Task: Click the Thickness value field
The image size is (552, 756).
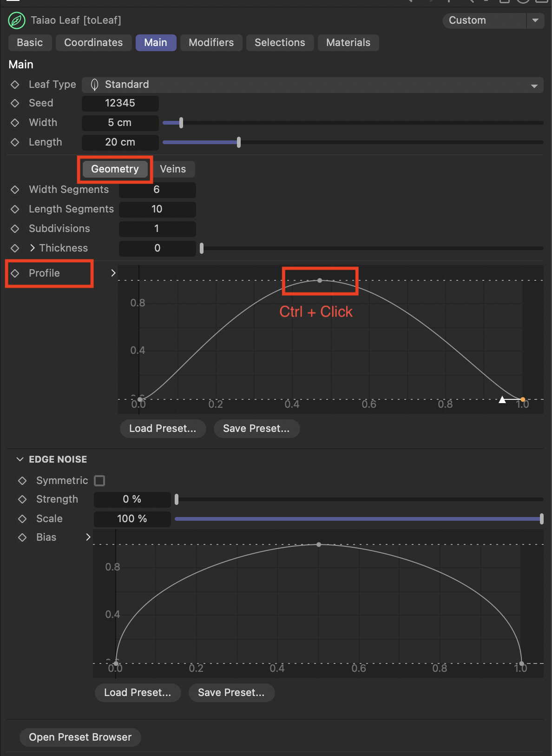Action: [x=157, y=248]
